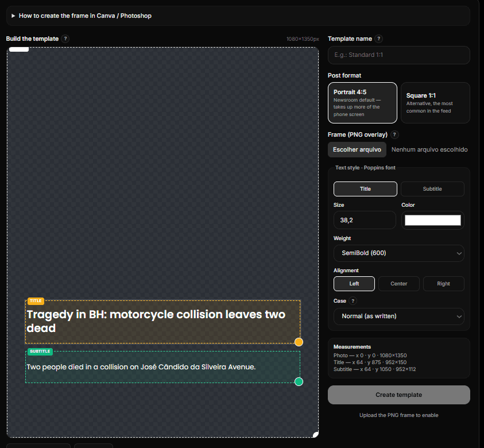Click the Title measurements line

370,362
